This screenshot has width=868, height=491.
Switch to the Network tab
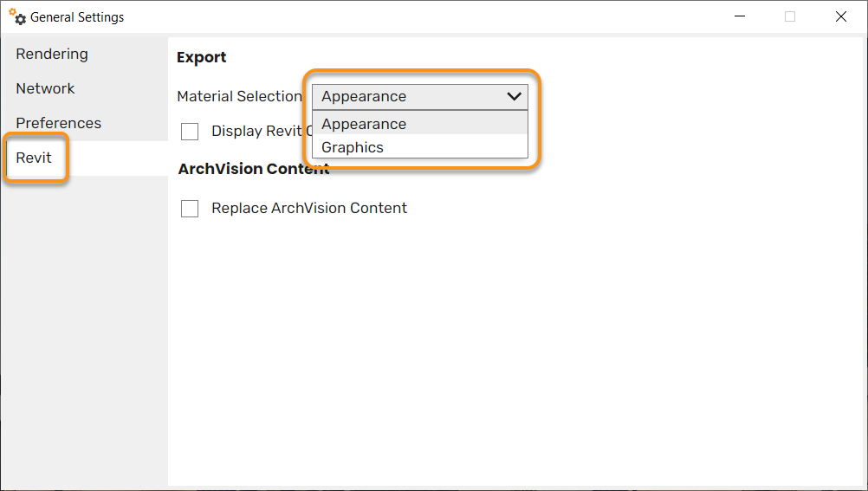(45, 88)
